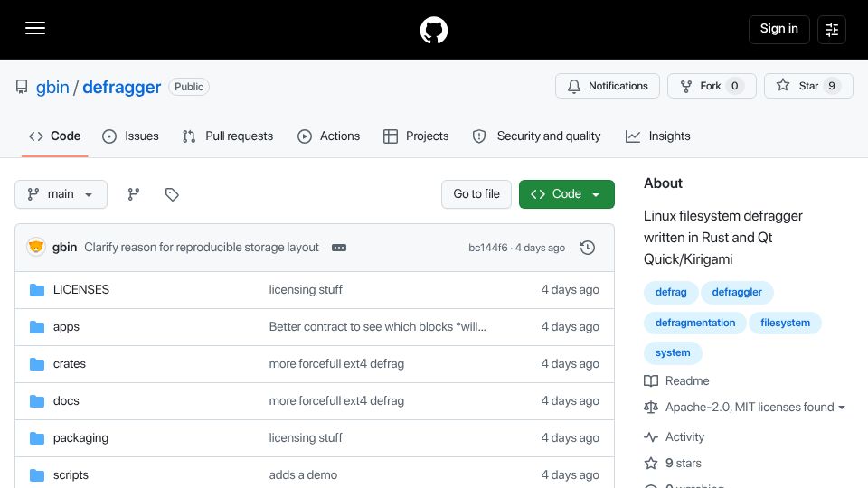Click Go to file button
The width and height of the screenshot is (868, 488).
pos(476,194)
